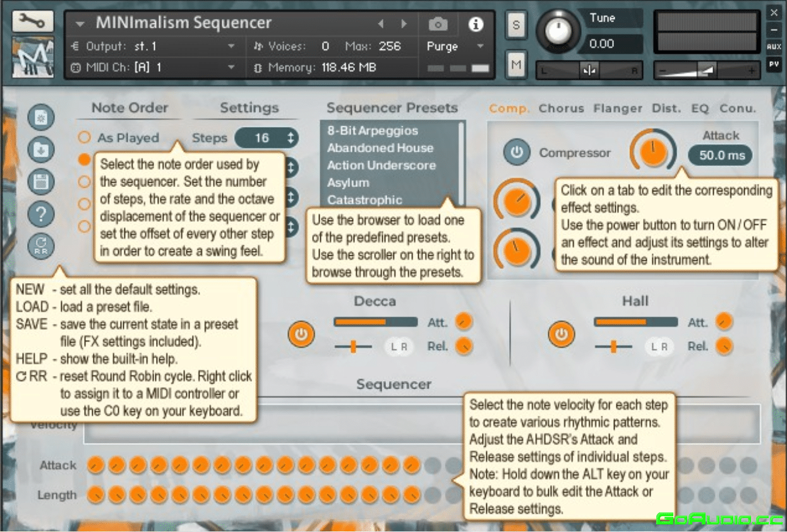This screenshot has width=787, height=532.
Task: Switch to the Chorus effect tab
Action: pos(561,108)
